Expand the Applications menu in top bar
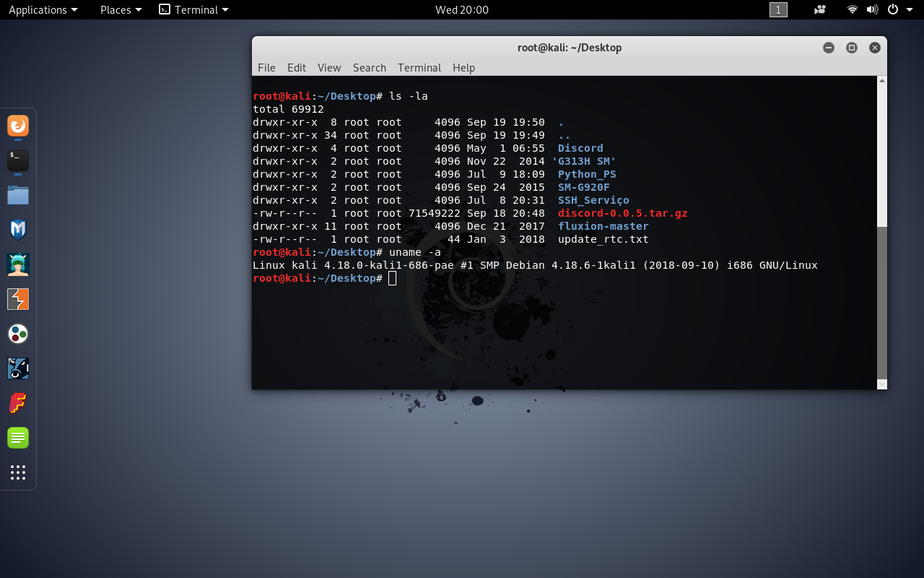This screenshot has height=578, width=924. (x=43, y=9)
